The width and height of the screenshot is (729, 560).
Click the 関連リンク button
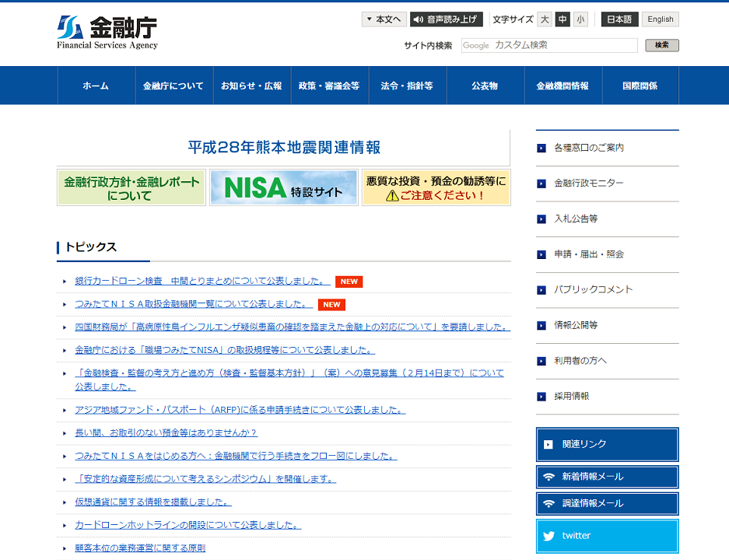(607, 444)
